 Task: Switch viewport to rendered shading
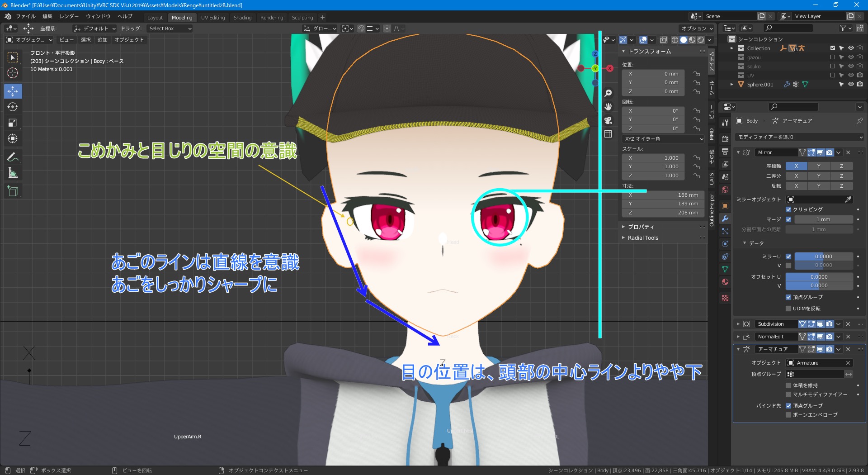[x=701, y=40]
